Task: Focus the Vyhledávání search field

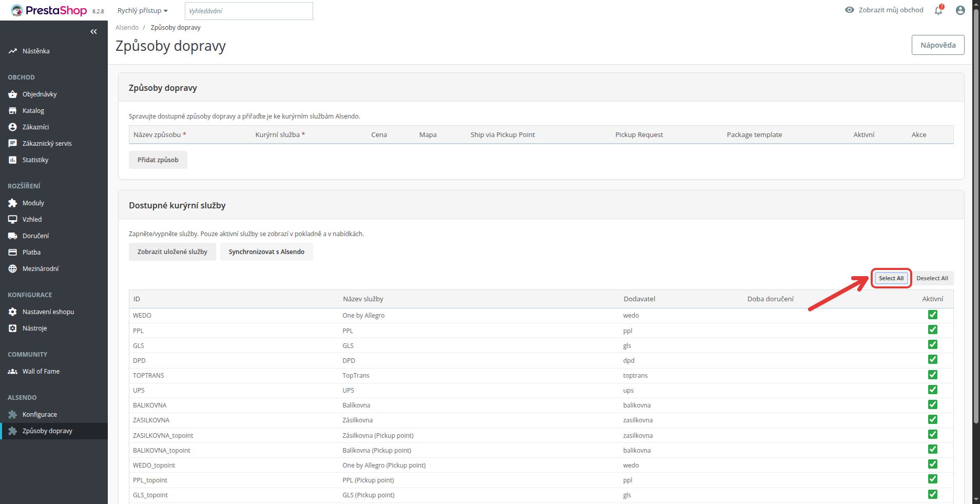Action: click(249, 11)
